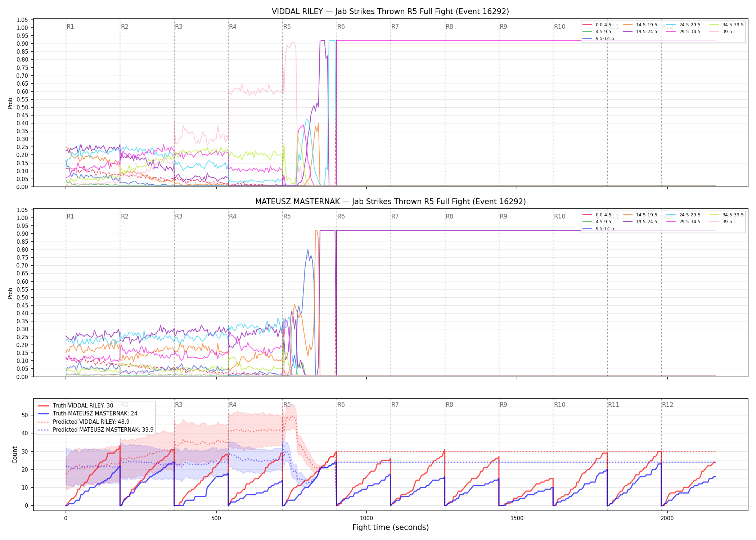Select 9.5-14.5 legend entry in the Masternak chart
756x540 pixels.
[598, 229]
